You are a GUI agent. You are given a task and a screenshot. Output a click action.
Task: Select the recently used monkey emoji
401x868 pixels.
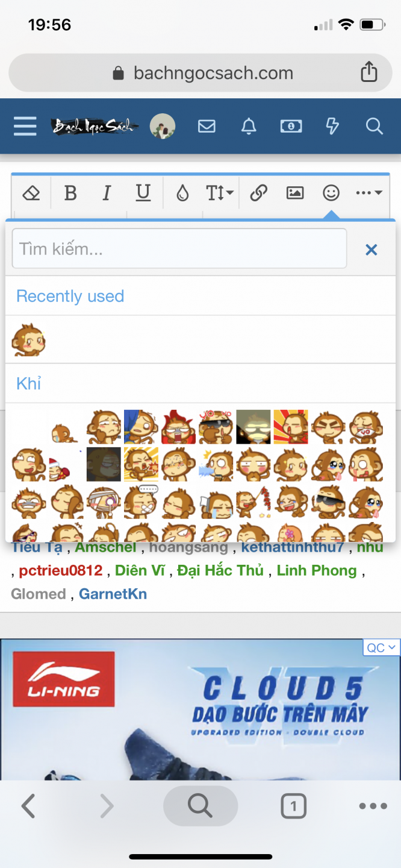coord(28,339)
